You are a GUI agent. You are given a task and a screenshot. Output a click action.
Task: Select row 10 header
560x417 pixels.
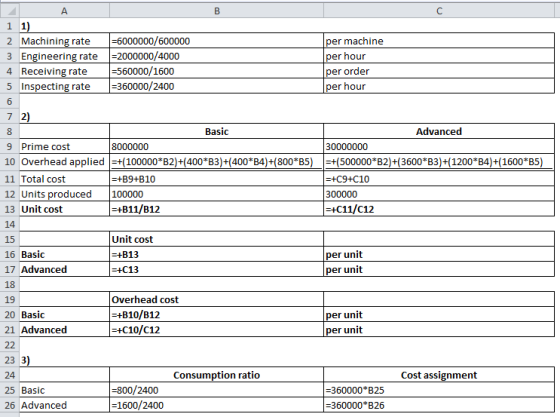10,162
